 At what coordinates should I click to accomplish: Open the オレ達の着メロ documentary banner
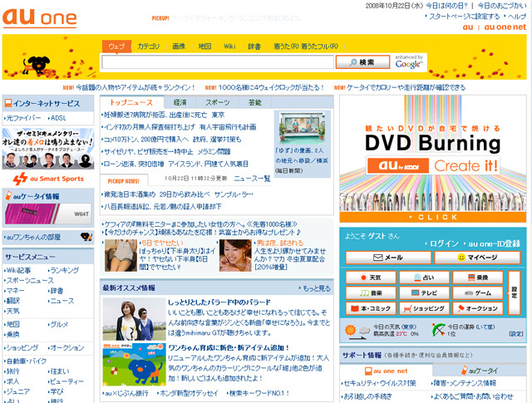(x=48, y=149)
